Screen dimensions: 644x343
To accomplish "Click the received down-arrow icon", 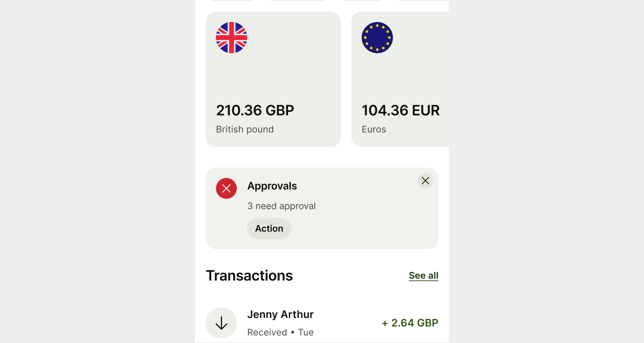I will coord(221,323).
